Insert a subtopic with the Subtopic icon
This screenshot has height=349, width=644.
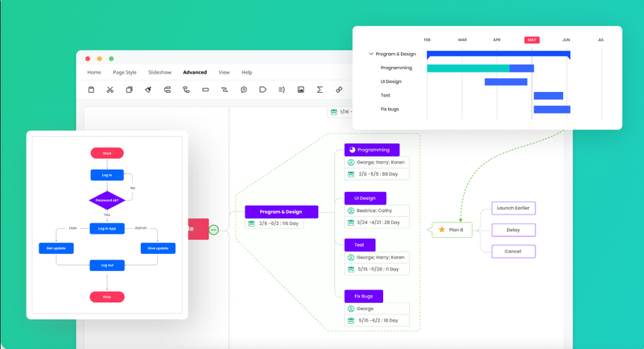point(187,89)
